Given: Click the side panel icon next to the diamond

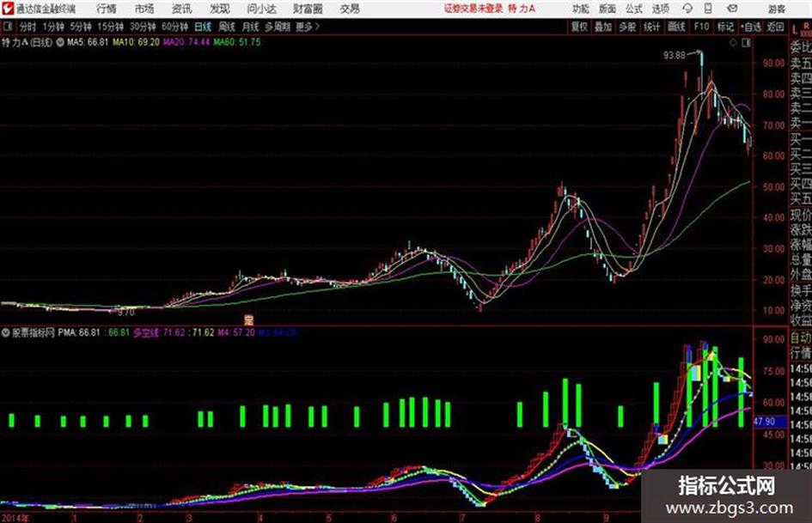Looking at the screenshot, I should pos(746,43).
